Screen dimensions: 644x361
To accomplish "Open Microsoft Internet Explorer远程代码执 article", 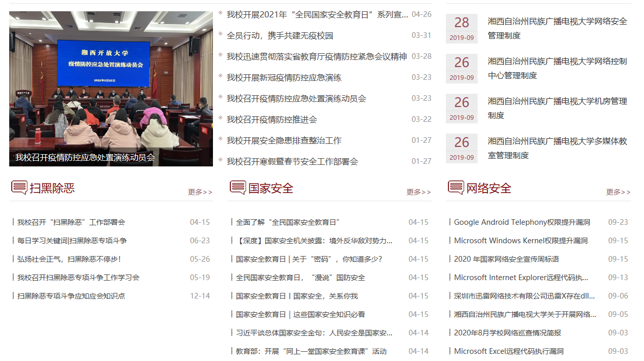I will pos(521,278).
